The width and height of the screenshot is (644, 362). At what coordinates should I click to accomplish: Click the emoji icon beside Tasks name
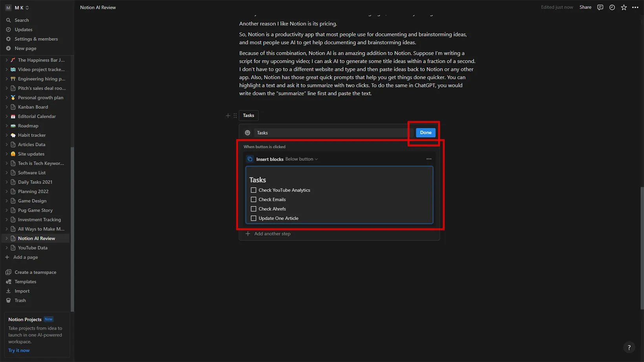tap(247, 133)
